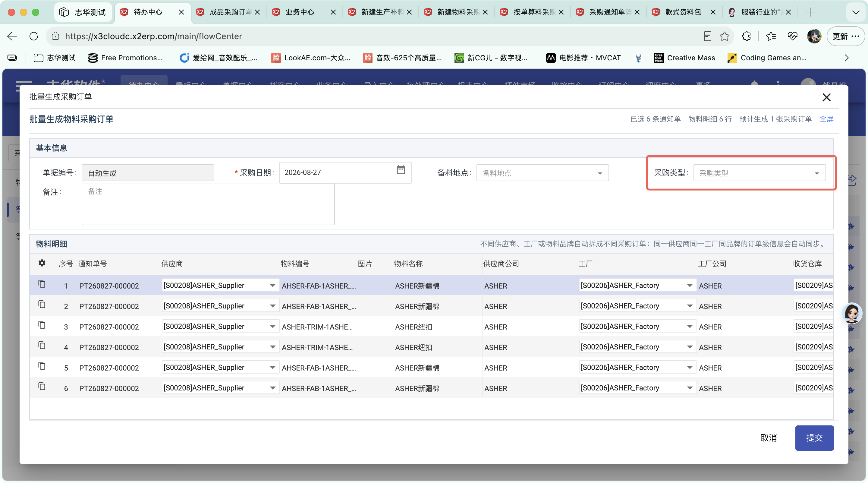Switch to the 采购通知单 tab
This screenshot has width=868, height=483.
[608, 12]
